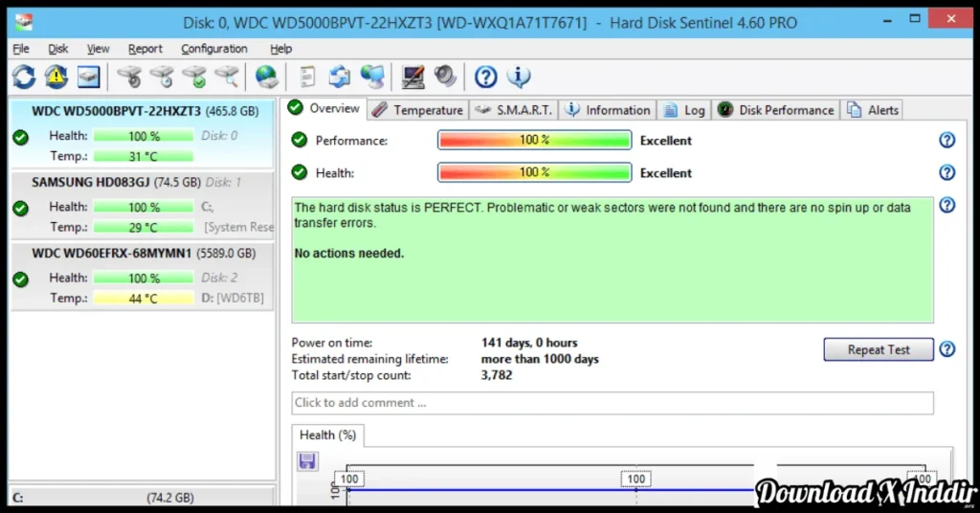This screenshot has width=980, height=513.
Task: Click the refresh with warning triangle icon
Action: pyautogui.click(x=56, y=77)
